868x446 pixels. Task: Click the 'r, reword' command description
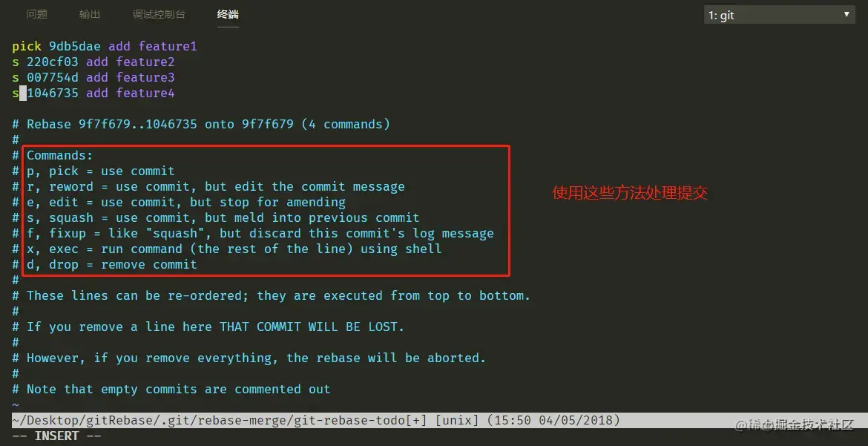[x=216, y=186]
